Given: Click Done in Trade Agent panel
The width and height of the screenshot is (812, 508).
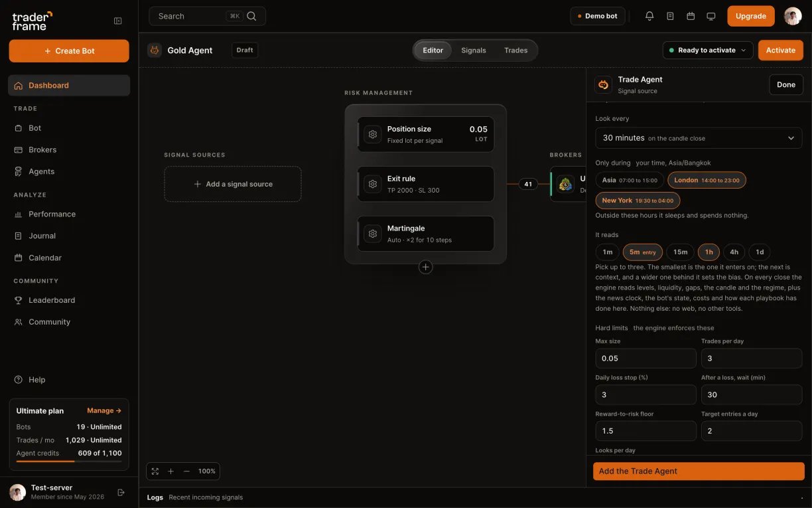Looking at the screenshot, I should point(786,84).
